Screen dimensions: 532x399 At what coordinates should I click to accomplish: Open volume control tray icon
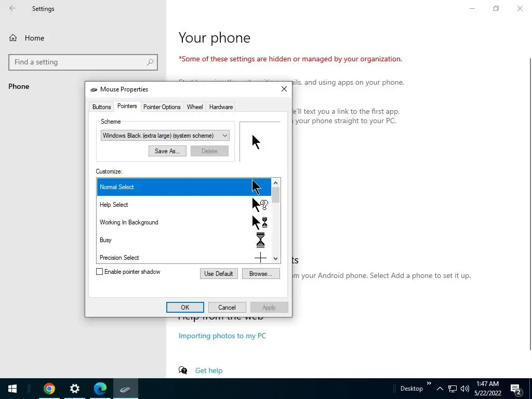[x=465, y=389]
